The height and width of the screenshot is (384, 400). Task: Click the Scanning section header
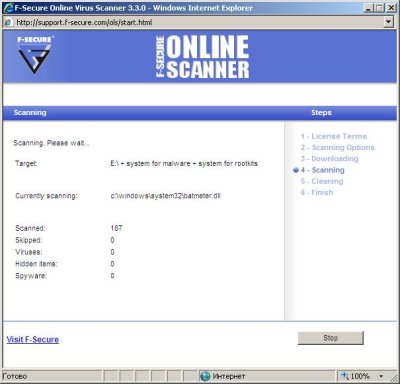coord(30,112)
